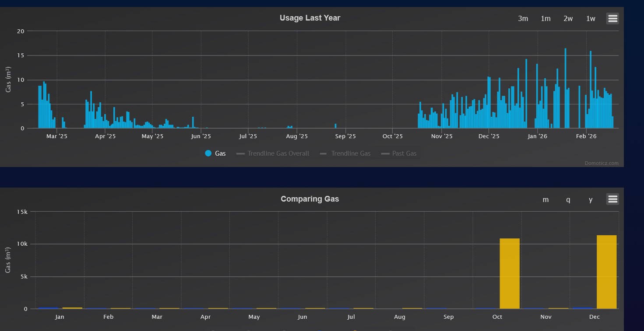Click the tall yellow Oct bar
Viewport: 644px width, 331px height.
click(510, 273)
